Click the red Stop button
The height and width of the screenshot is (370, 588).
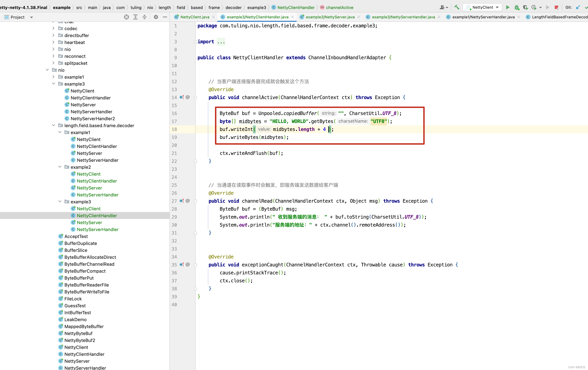point(556,7)
